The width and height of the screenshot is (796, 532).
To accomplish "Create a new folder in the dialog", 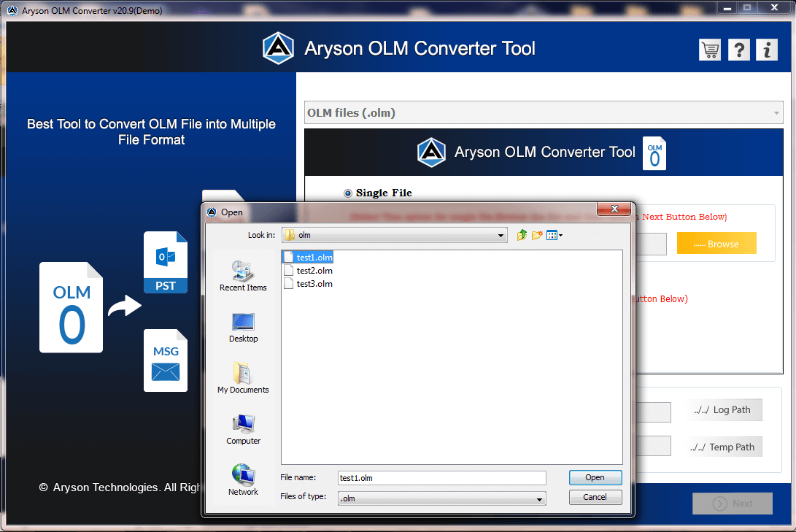I will tap(537, 234).
